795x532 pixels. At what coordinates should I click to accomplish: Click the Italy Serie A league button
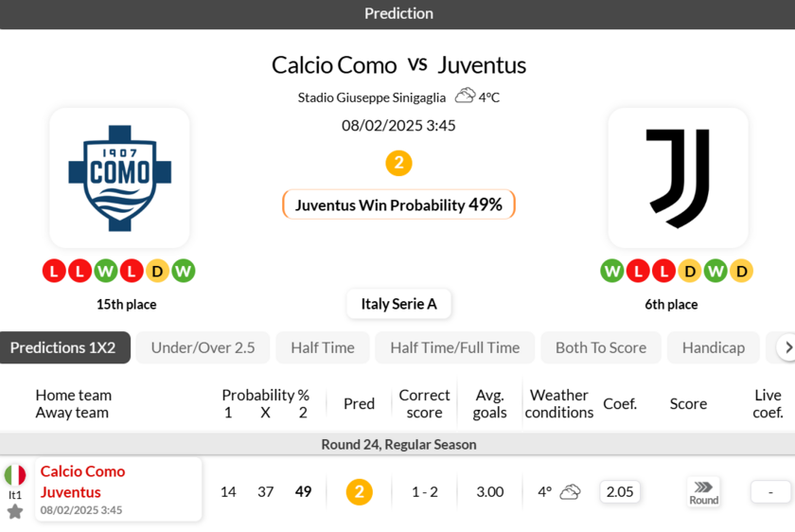398,304
